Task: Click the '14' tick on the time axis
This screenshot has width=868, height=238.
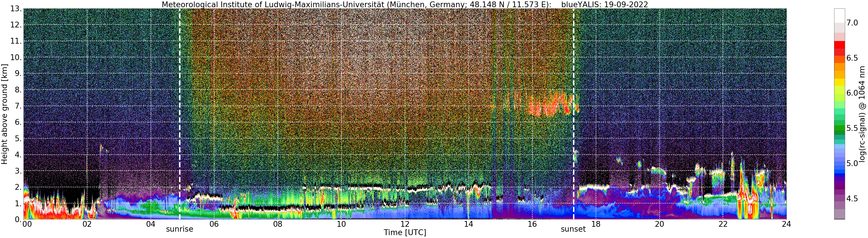Action: (468, 224)
